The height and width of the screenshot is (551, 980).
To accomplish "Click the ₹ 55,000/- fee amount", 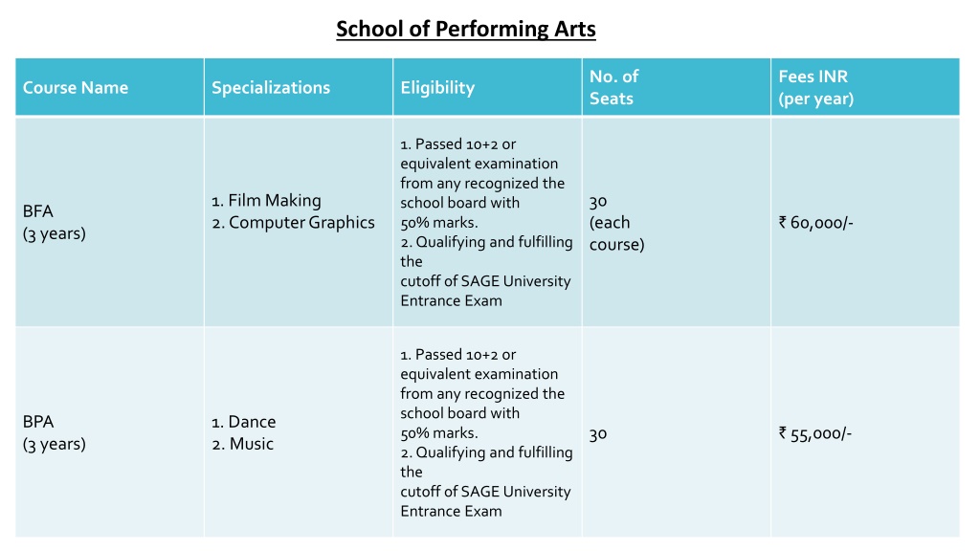I will point(815,434).
